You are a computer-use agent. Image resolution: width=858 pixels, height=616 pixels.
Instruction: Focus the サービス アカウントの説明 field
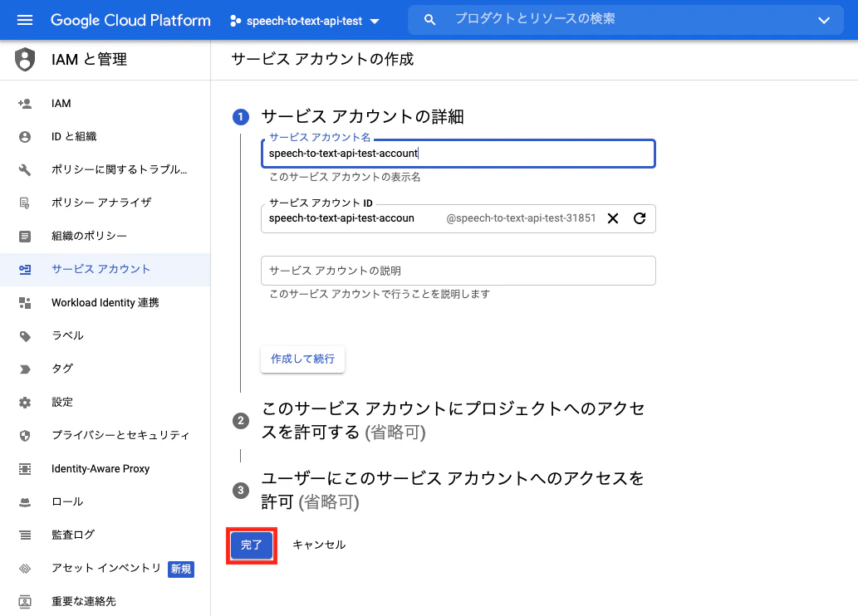(x=458, y=271)
